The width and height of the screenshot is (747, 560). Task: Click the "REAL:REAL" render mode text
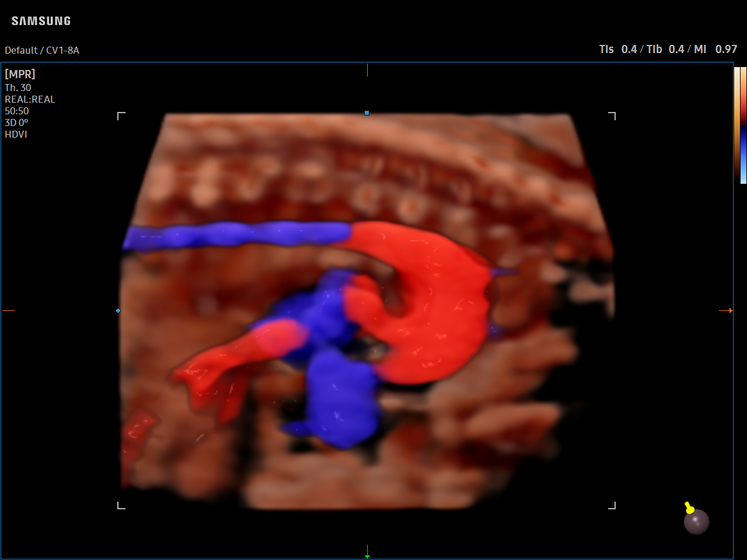click(30, 99)
